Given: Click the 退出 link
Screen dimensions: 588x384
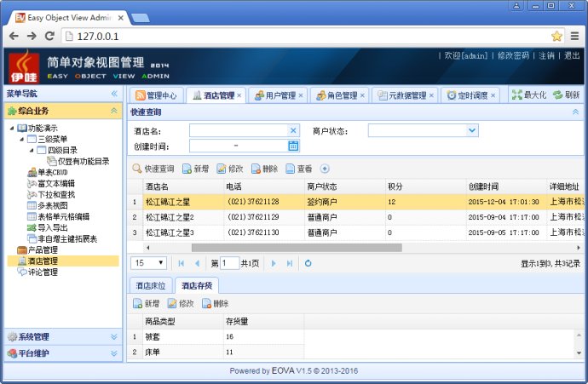Looking at the screenshot, I should [572, 56].
